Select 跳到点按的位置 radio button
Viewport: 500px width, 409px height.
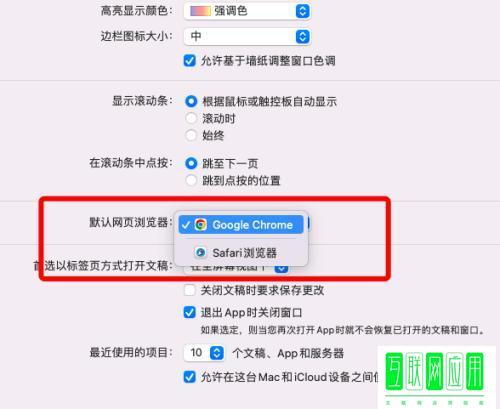click(x=191, y=180)
